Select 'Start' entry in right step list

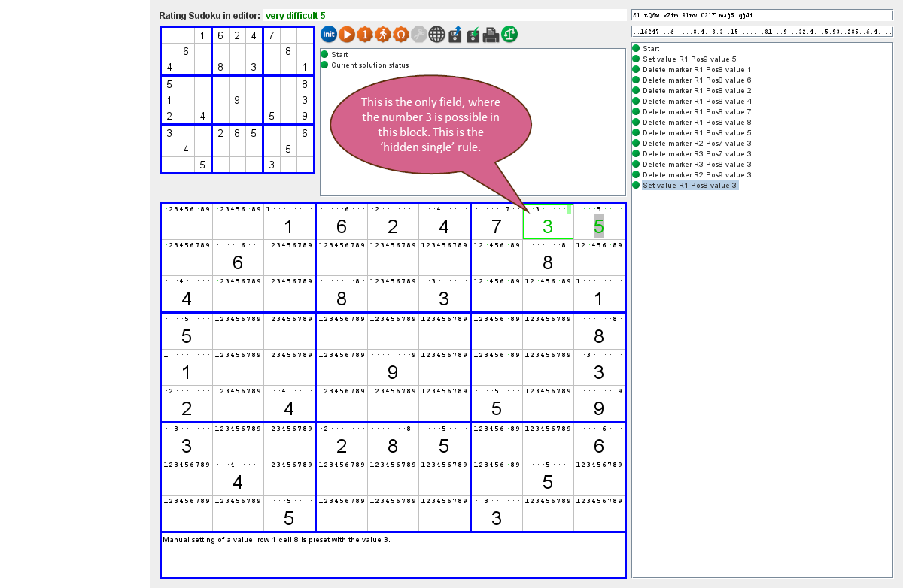point(646,48)
